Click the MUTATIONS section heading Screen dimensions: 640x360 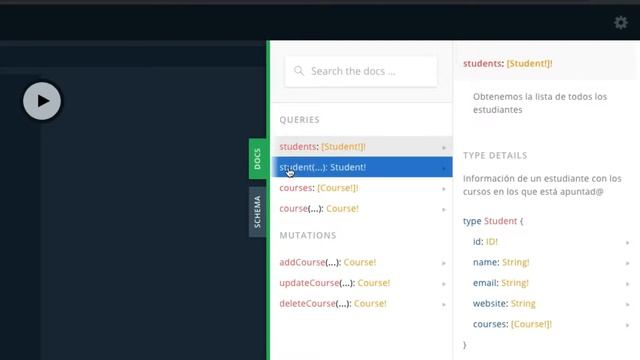(308, 236)
